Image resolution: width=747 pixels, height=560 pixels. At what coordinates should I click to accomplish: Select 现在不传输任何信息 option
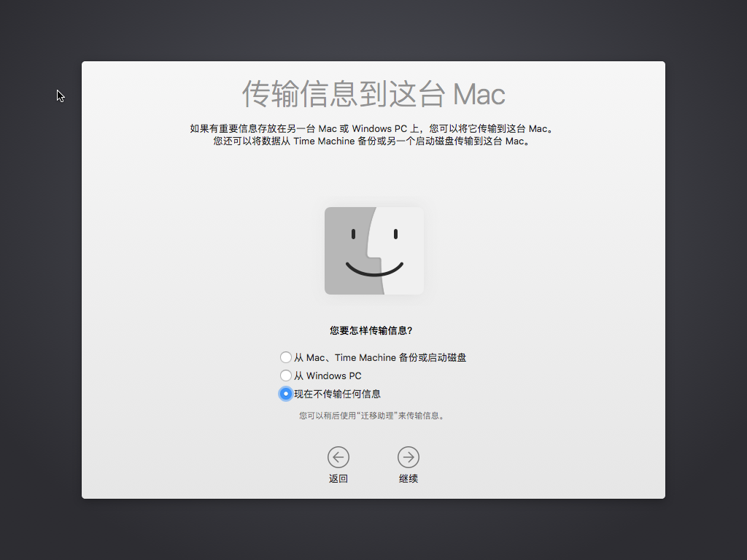(286, 394)
